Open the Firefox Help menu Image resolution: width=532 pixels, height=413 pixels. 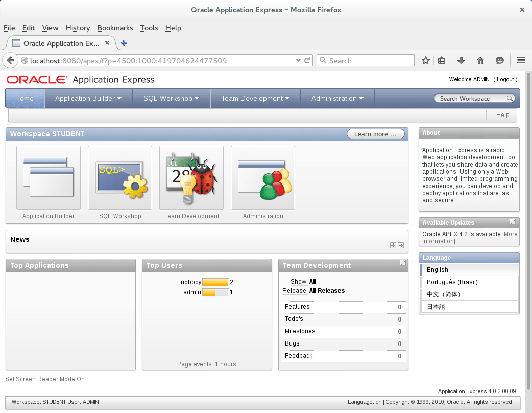coord(173,28)
